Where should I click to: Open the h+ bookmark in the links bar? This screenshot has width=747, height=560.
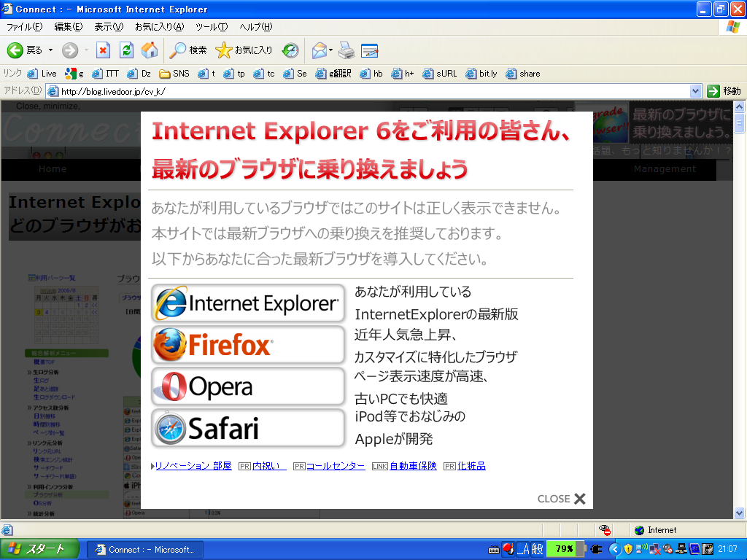pos(403,74)
